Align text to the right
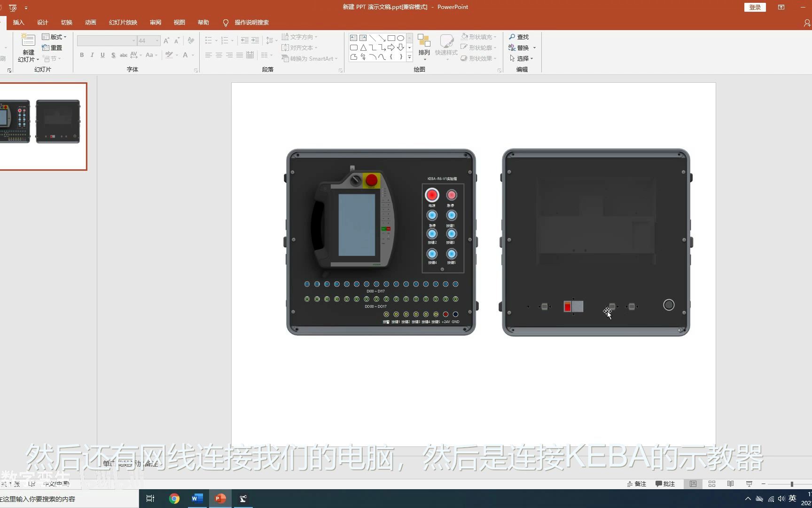Viewport: 812px width, 508px height. tap(229, 55)
